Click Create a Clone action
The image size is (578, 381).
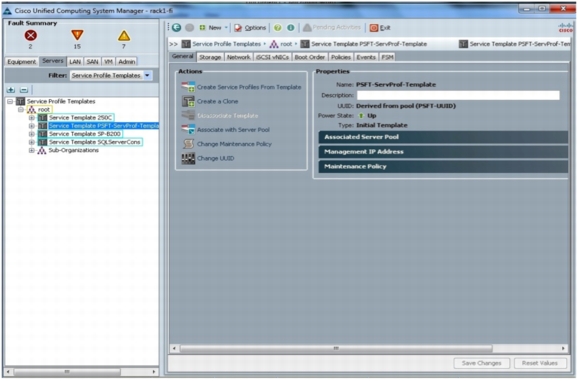point(217,101)
